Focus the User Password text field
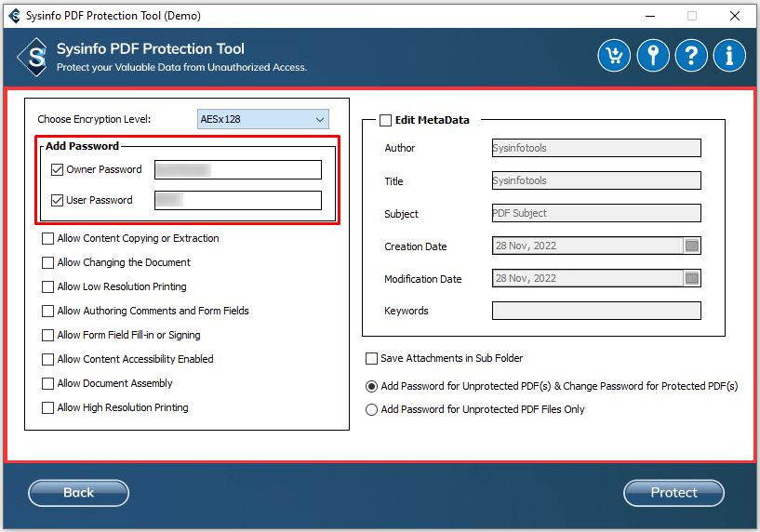The width and height of the screenshot is (760, 532). (x=238, y=201)
